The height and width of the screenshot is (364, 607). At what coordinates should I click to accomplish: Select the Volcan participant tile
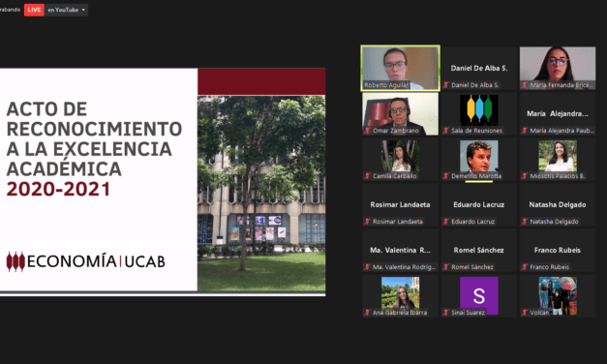[x=558, y=296]
